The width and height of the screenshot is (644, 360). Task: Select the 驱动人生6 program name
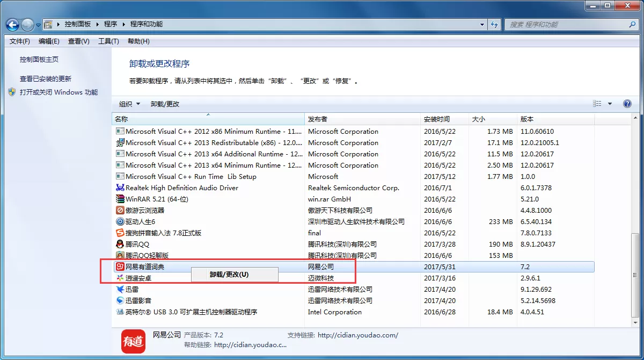click(140, 222)
